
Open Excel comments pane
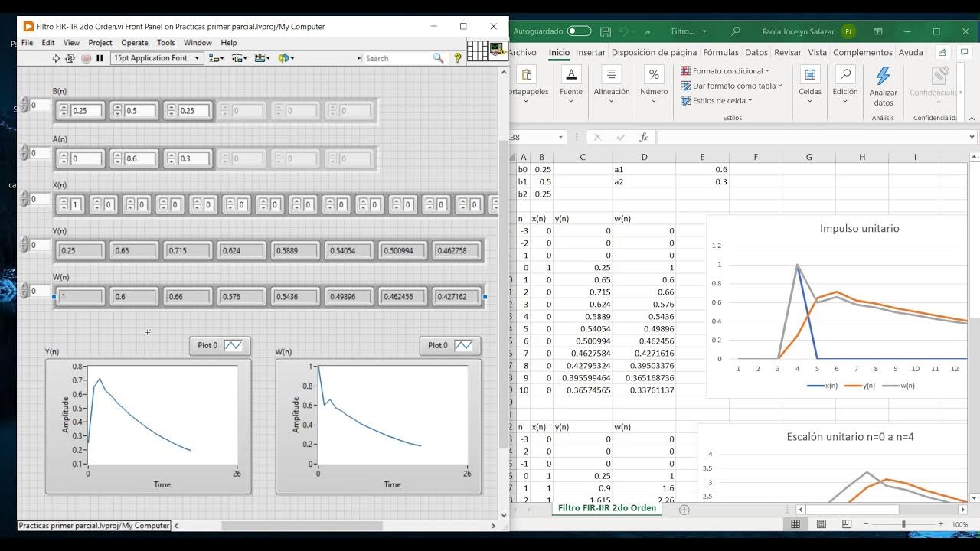click(x=964, y=52)
